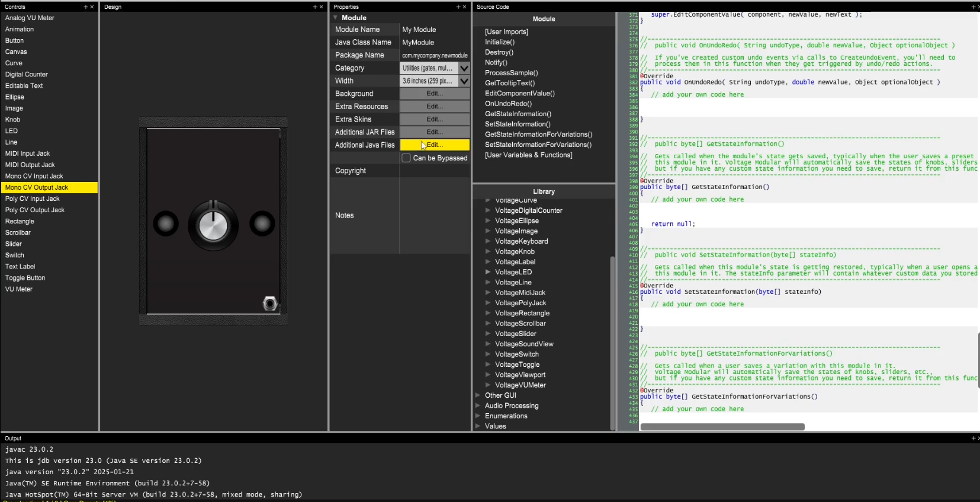The image size is (980, 502).
Task: Expand the Audio Processing library group
Action: (x=478, y=405)
